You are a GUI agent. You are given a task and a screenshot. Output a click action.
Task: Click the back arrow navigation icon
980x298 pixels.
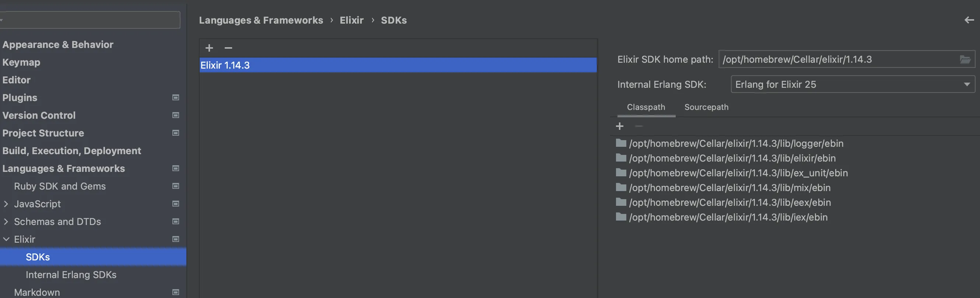point(969,20)
